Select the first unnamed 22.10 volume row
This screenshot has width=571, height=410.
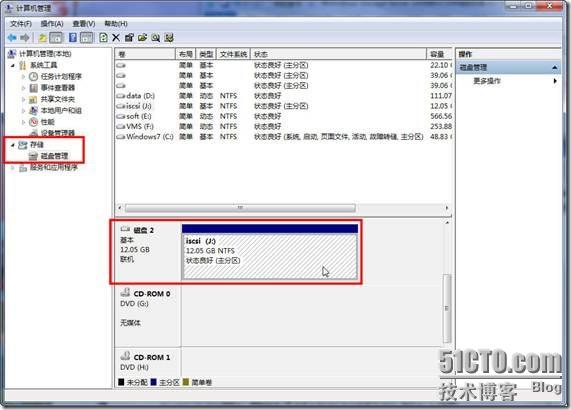(284, 65)
